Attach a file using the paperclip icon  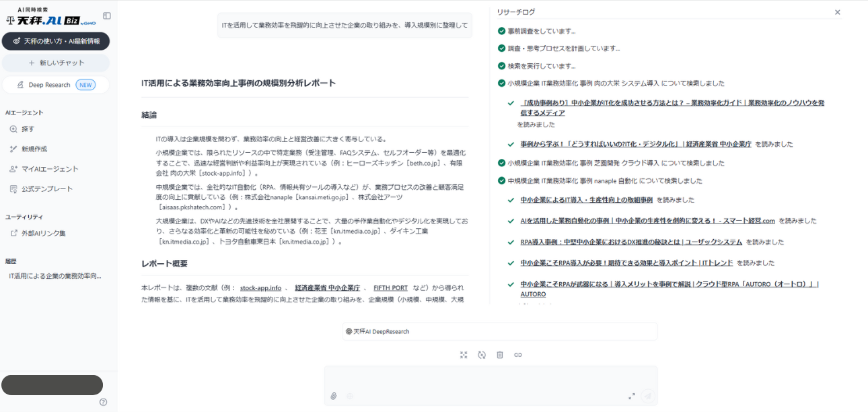[334, 396]
